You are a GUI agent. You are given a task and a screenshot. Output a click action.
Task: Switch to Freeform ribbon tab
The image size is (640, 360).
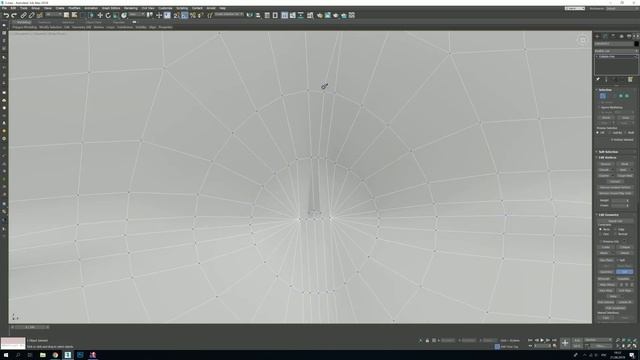coord(44,22)
